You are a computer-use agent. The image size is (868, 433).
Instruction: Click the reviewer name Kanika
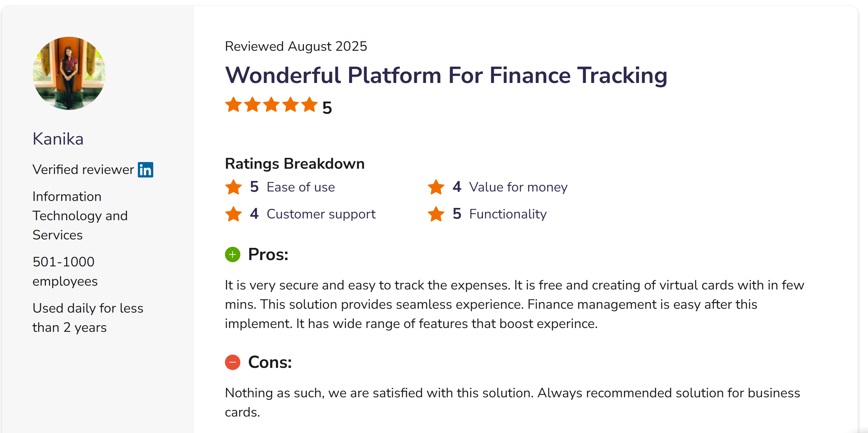click(58, 139)
